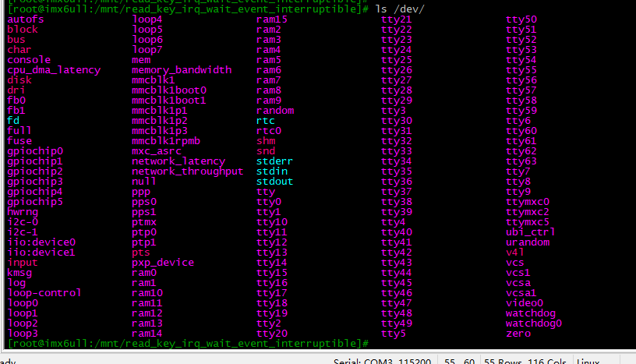Image resolution: width=636 pixels, height=364 pixels.
Task: Select the 'memory_bandwidth' entry
Action: pos(182,70)
